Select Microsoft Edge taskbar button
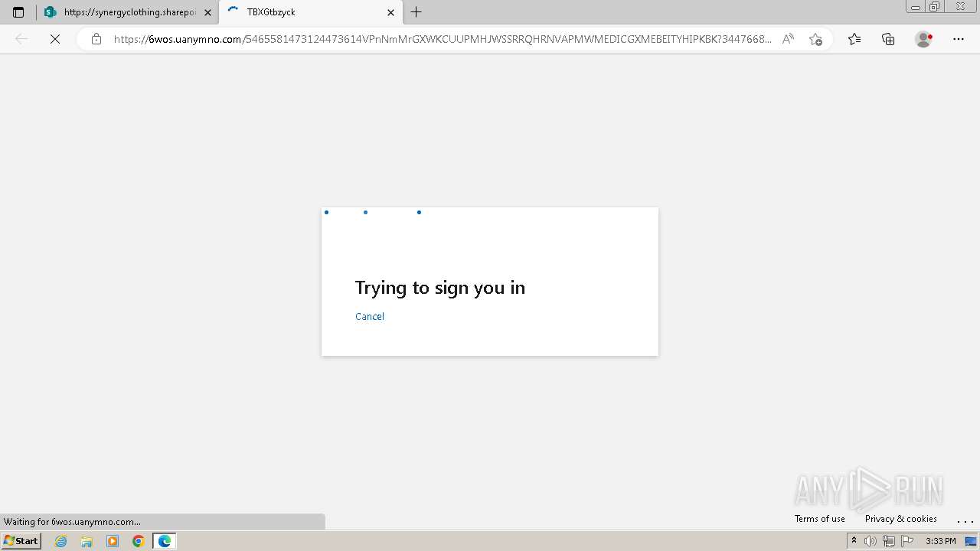The image size is (980, 551). click(x=165, y=541)
